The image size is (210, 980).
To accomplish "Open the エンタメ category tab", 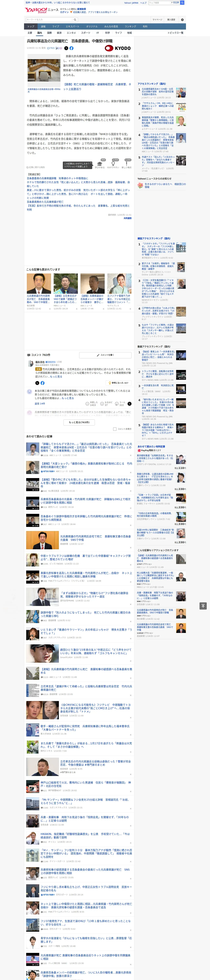I will (71, 33).
